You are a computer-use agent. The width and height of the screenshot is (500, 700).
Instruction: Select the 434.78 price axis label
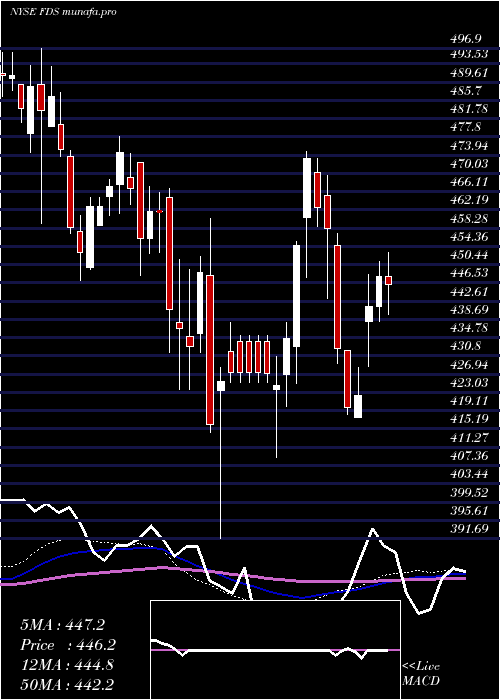click(x=471, y=328)
